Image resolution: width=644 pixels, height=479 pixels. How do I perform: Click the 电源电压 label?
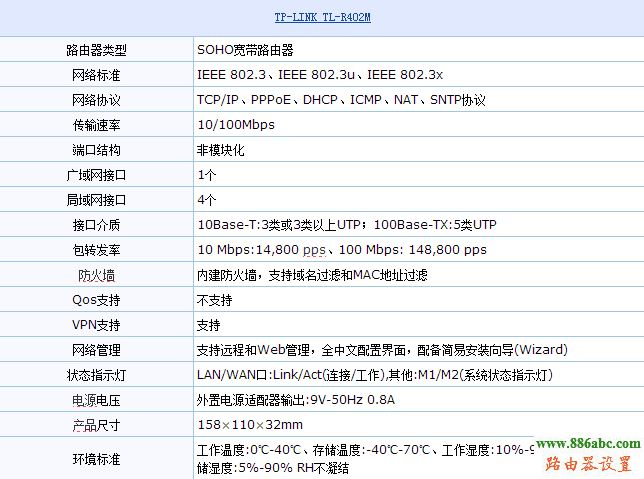(97, 401)
